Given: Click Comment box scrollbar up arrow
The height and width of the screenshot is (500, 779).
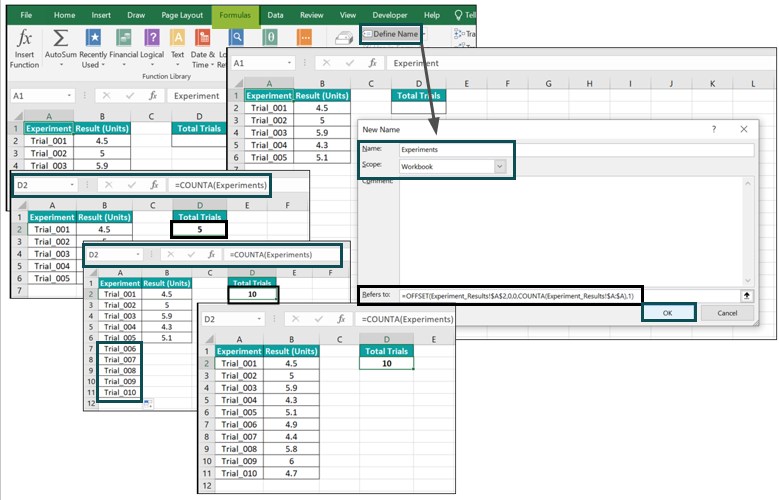Looking at the screenshot, I should click(748, 183).
